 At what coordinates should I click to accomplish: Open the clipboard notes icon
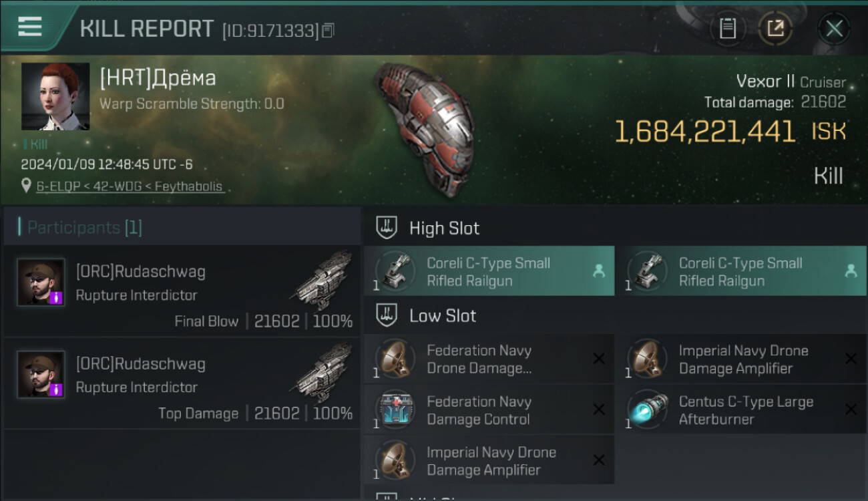click(727, 29)
